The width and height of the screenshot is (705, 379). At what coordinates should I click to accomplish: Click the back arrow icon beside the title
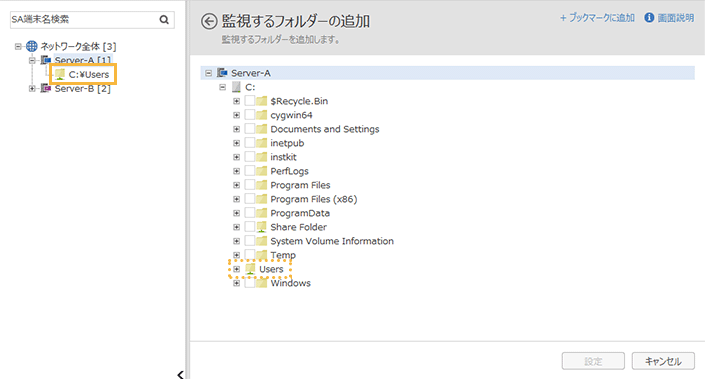click(x=209, y=21)
